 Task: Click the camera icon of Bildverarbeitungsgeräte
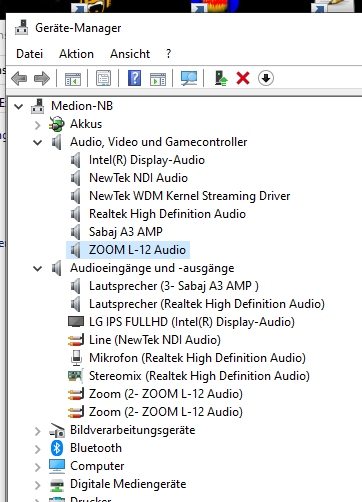[57, 430]
